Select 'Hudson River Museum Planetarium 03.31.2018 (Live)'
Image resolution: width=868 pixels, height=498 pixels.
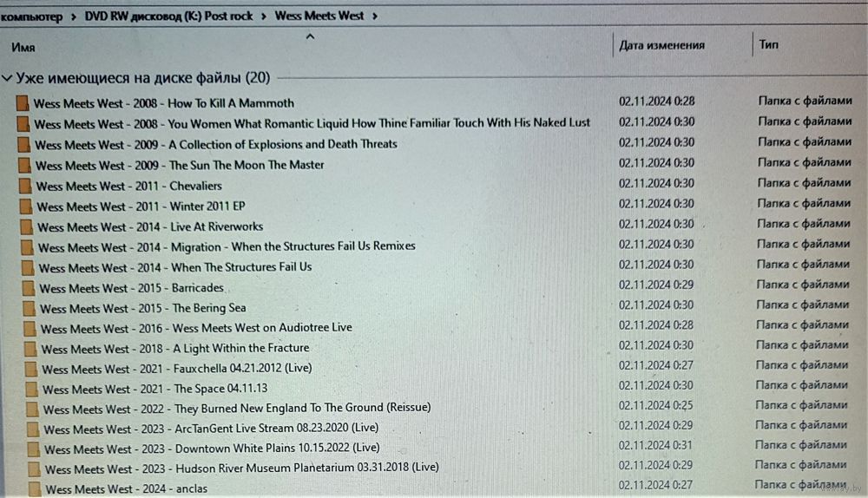click(242, 469)
